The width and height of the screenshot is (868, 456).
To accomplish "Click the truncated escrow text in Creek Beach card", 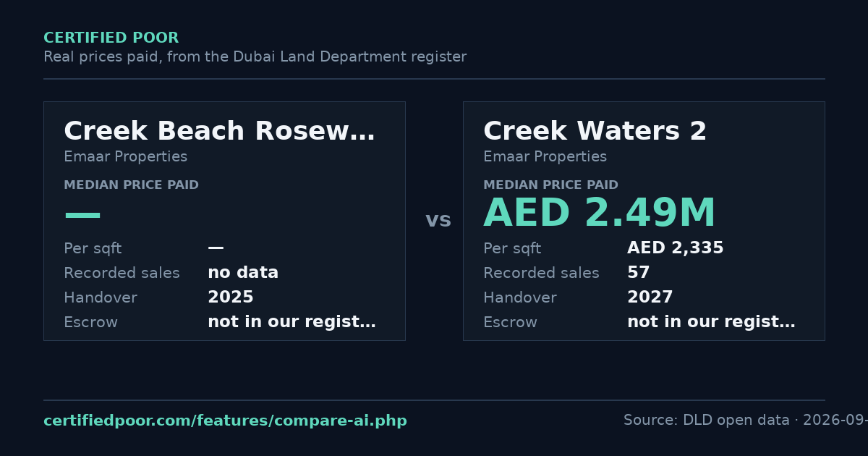I will (292, 322).
